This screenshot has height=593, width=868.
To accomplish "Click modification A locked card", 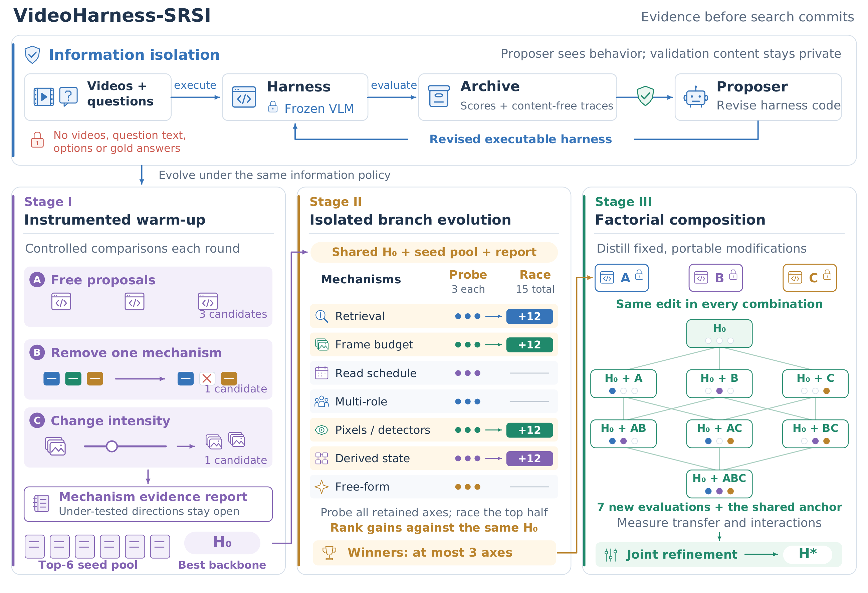I will (622, 278).
